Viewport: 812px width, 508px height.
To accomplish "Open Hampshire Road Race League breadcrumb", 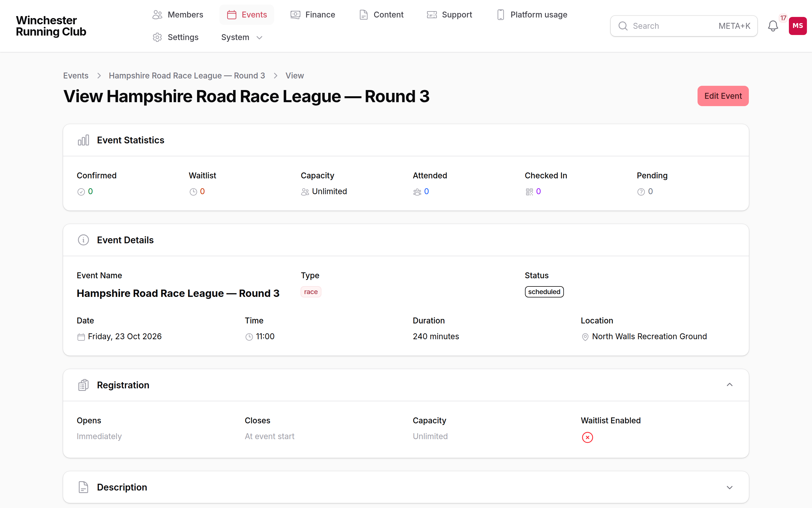I will (187, 76).
